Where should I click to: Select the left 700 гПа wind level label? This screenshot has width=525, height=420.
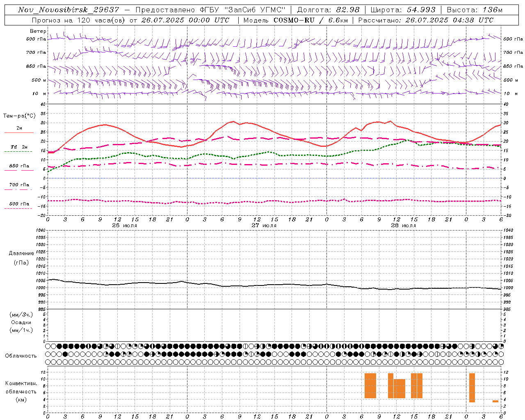tap(36, 52)
